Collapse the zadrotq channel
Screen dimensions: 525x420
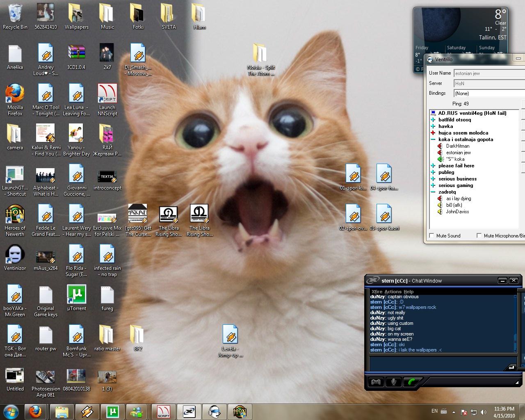pyautogui.click(x=433, y=192)
